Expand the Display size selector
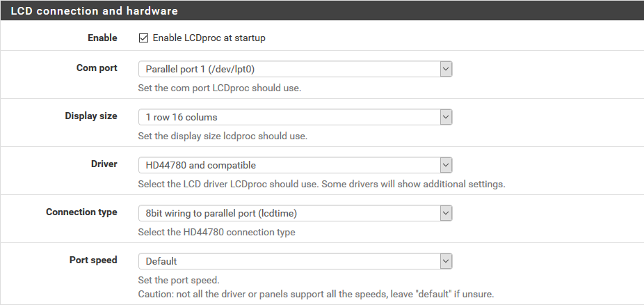The height and width of the screenshot is (305, 644). coord(295,117)
